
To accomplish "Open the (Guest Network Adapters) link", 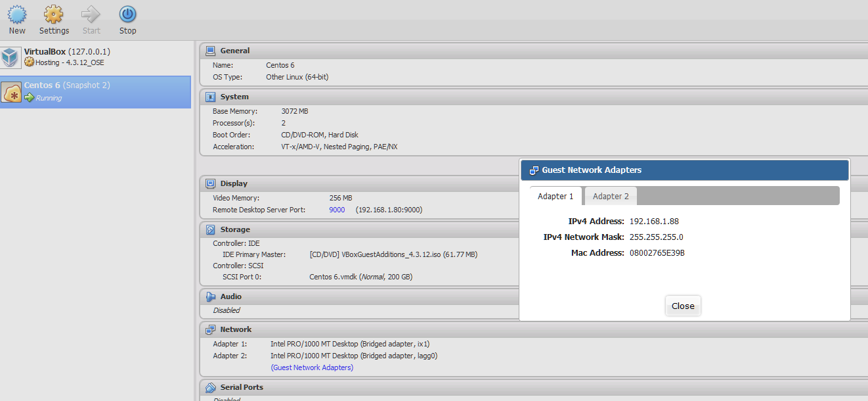I will click(312, 367).
